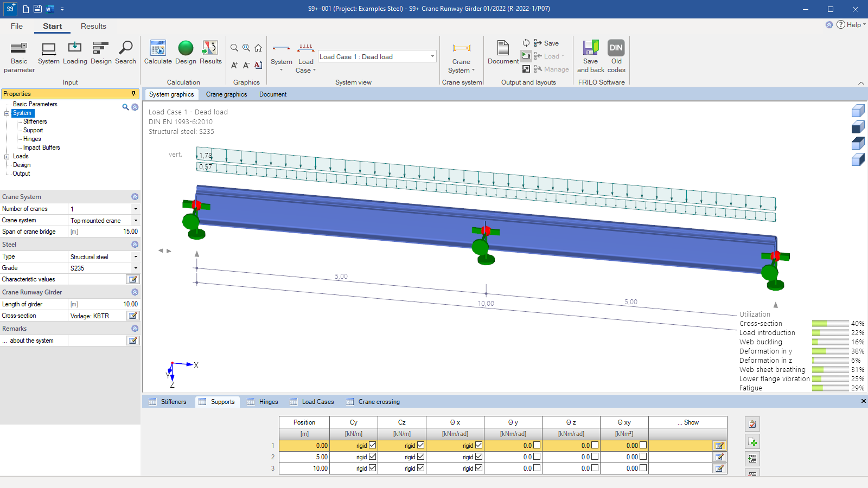Viewport: 868px width, 488px height.
Task: Click the System input icon
Action: coord(49,53)
